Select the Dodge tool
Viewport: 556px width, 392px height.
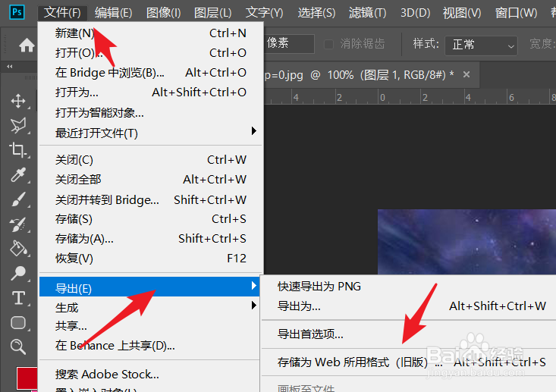coord(18,273)
